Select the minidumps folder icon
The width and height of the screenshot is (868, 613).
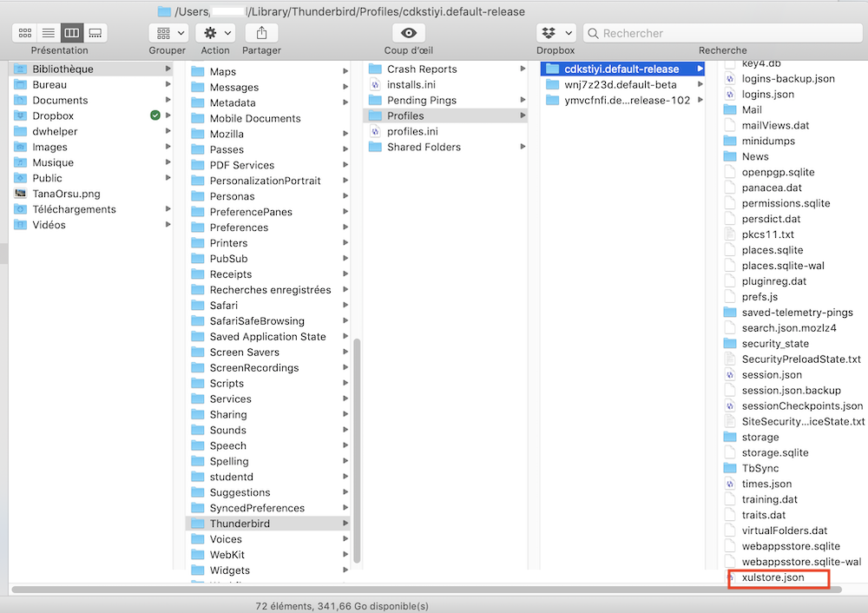(730, 141)
